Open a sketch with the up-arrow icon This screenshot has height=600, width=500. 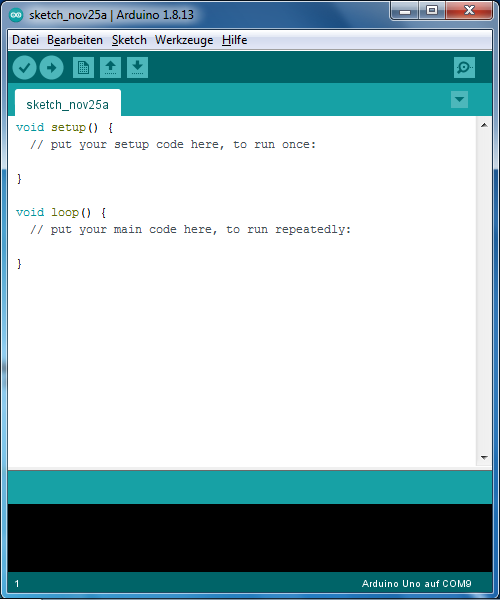[x=111, y=68]
